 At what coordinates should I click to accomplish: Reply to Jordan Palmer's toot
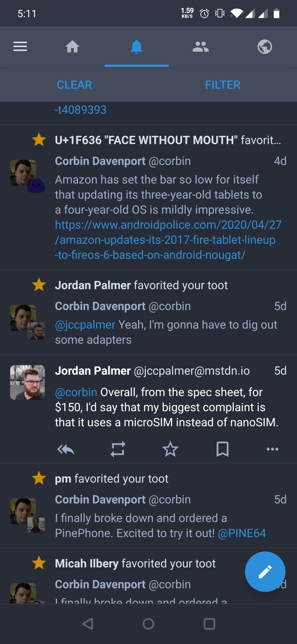66,450
